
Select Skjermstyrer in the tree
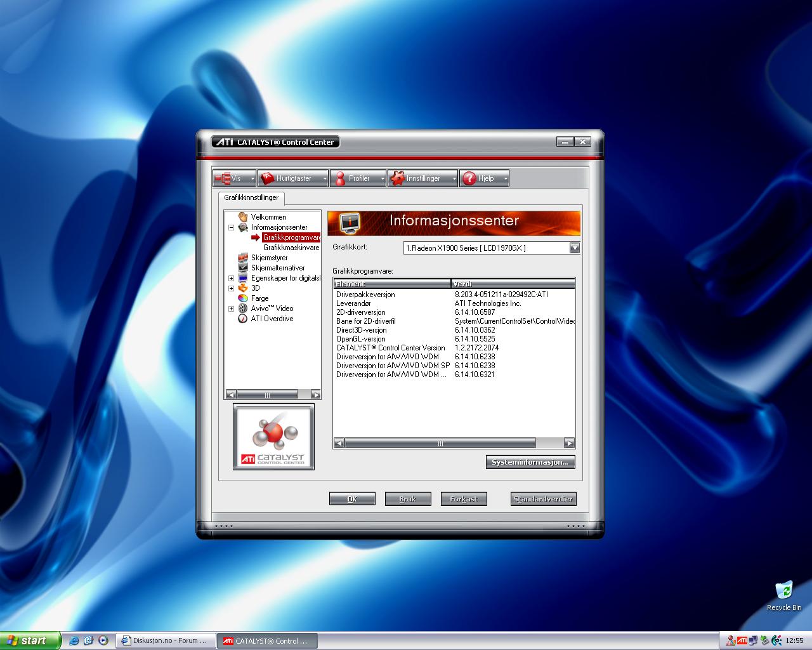click(269, 258)
